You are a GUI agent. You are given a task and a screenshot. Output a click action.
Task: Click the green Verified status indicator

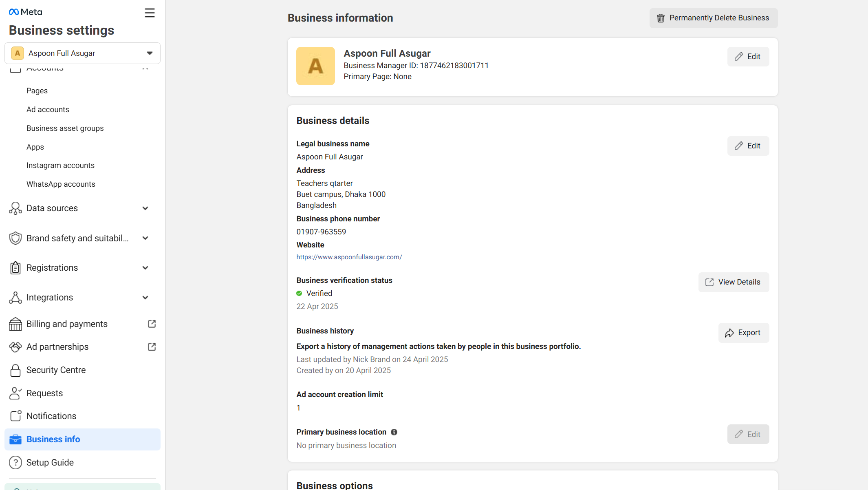pyautogui.click(x=299, y=294)
